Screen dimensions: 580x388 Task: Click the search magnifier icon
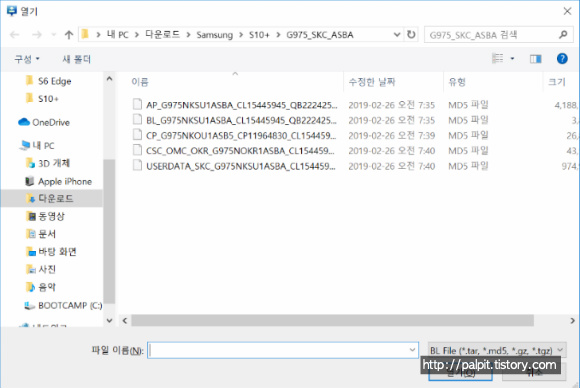563,35
